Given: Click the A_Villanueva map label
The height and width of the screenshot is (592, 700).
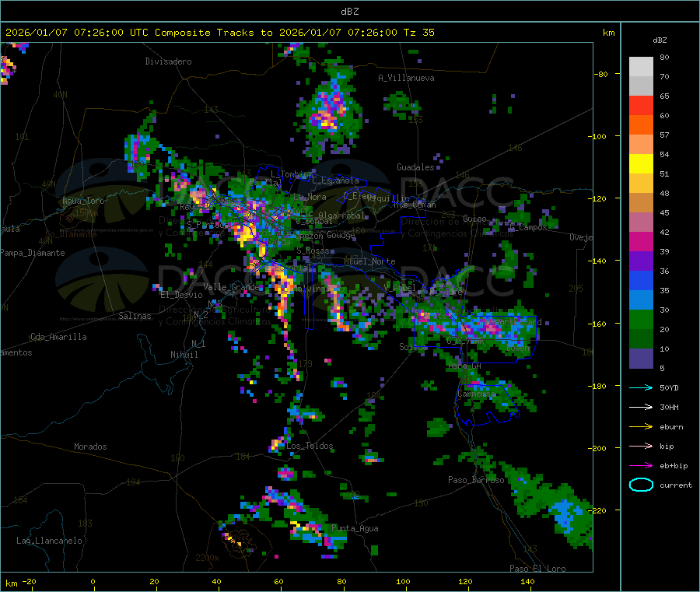Looking at the screenshot, I should coord(406,78).
